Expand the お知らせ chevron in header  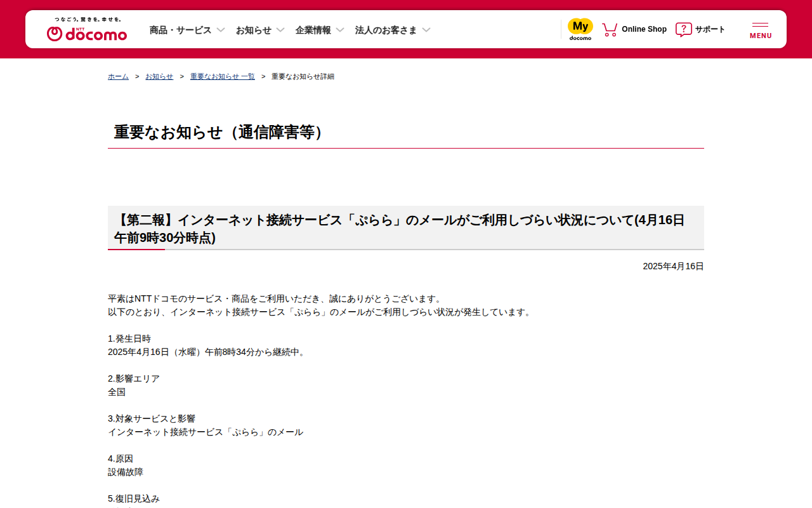pos(280,30)
